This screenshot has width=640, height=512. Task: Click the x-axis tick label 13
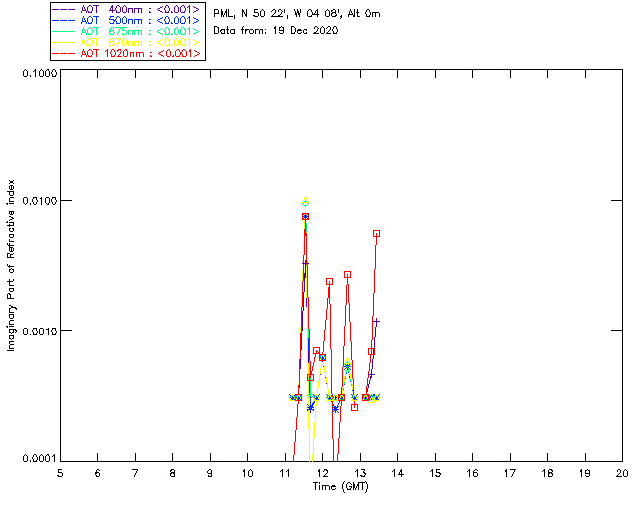(360, 474)
